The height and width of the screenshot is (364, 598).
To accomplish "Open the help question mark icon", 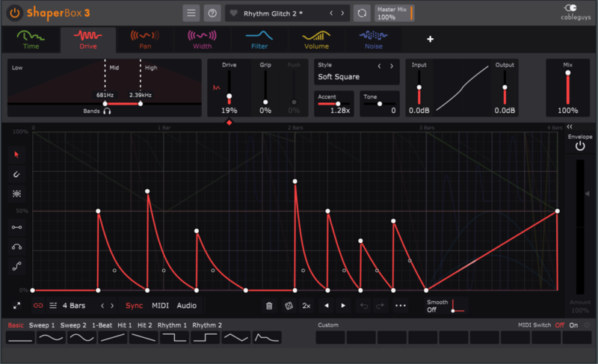I will tap(212, 13).
